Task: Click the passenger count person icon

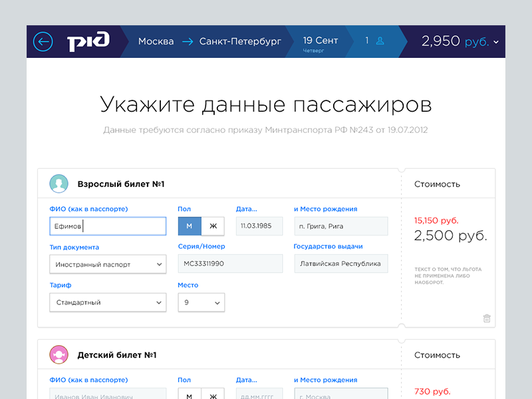Action: pos(380,41)
